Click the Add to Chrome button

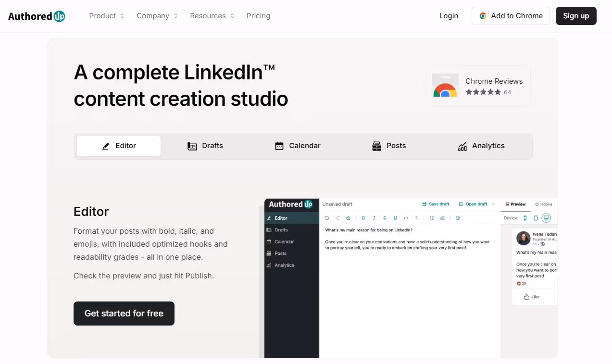pos(511,16)
